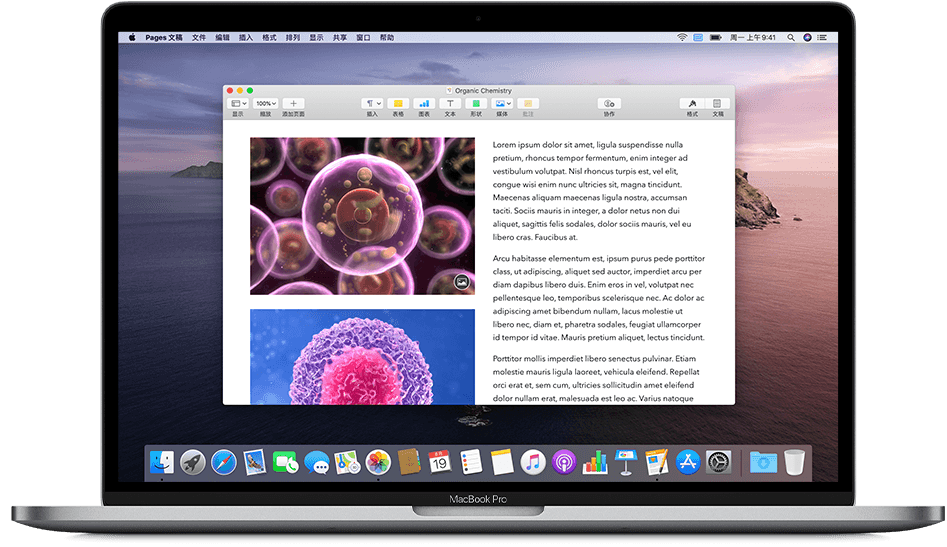
Task: Click the battery status icon
Action: coord(716,37)
